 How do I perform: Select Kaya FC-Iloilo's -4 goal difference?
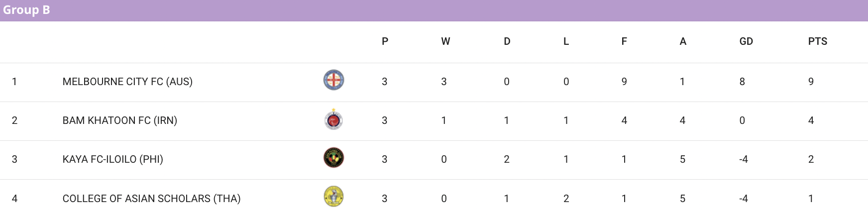[744, 159]
